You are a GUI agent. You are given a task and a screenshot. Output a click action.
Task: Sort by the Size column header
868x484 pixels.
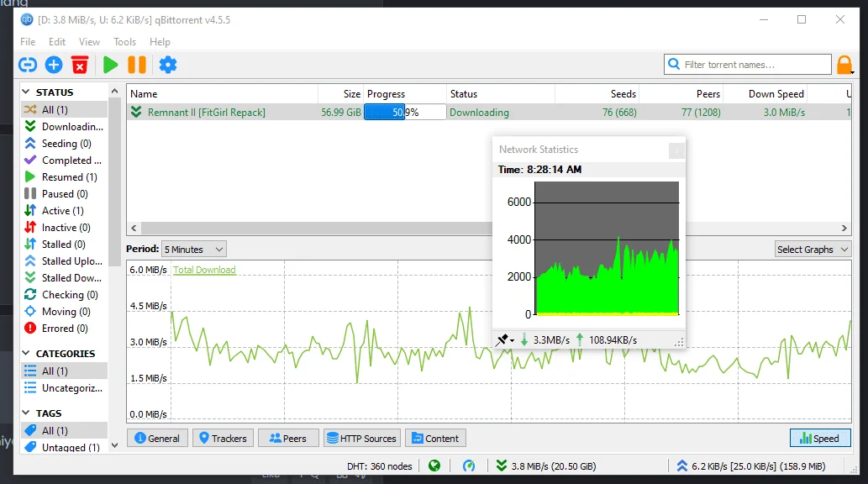[x=341, y=93]
